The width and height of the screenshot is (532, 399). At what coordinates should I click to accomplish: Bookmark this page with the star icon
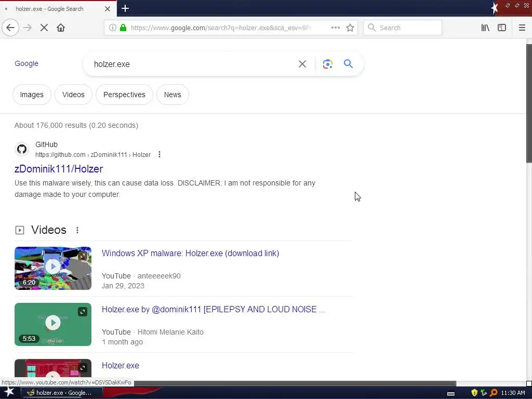(350, 28)
